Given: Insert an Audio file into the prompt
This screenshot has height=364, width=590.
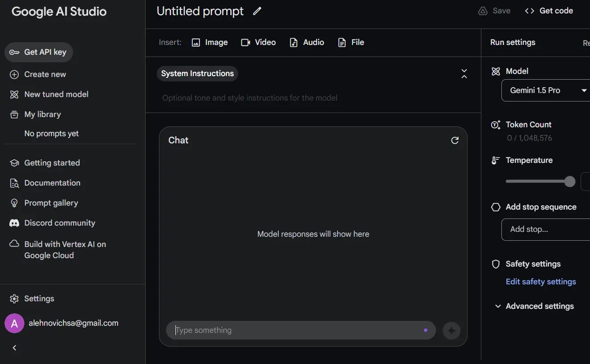Looking at the screenshot, I should point(307,42).
